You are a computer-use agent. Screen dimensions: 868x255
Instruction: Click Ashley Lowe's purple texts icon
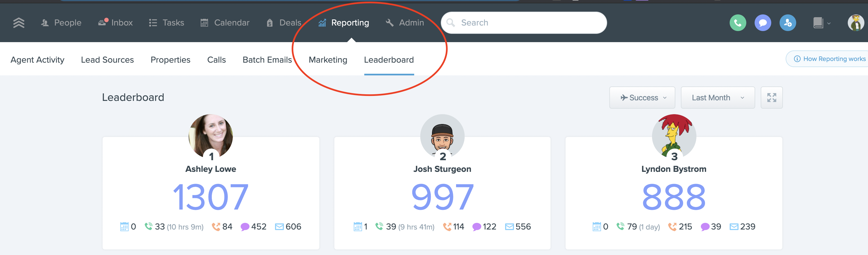[245, 227]
